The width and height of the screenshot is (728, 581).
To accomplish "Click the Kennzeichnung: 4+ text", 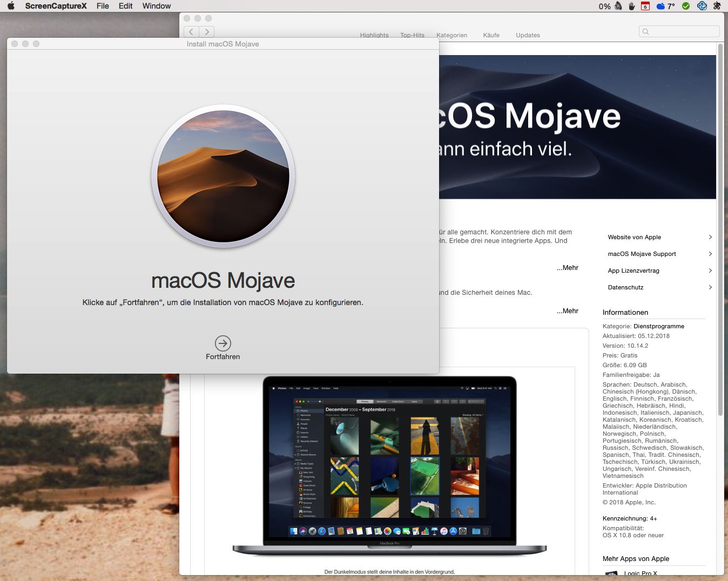I will coord(630,518).
